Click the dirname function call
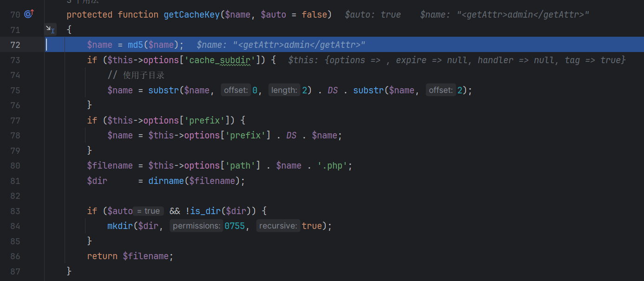 (x=166, y=181)
